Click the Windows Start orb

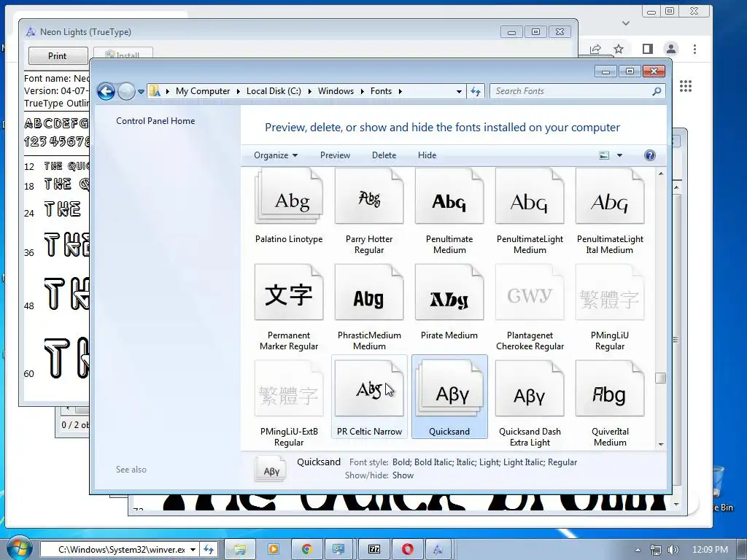[19, 549]
